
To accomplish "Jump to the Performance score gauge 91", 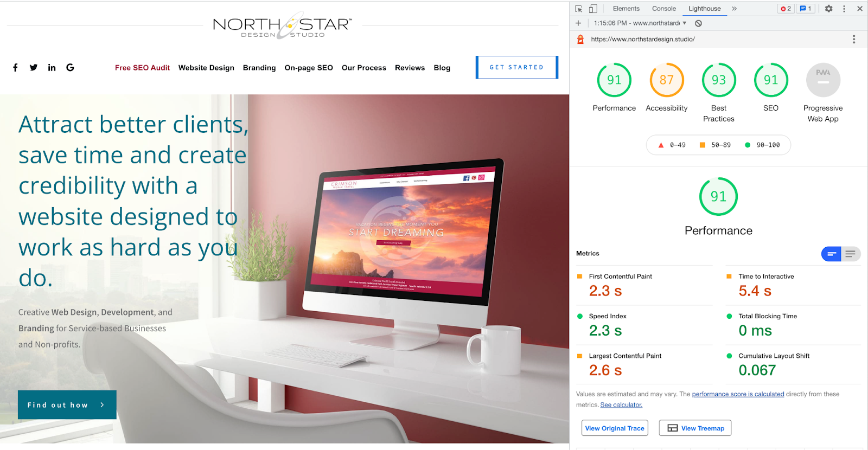I will (614, 80).
